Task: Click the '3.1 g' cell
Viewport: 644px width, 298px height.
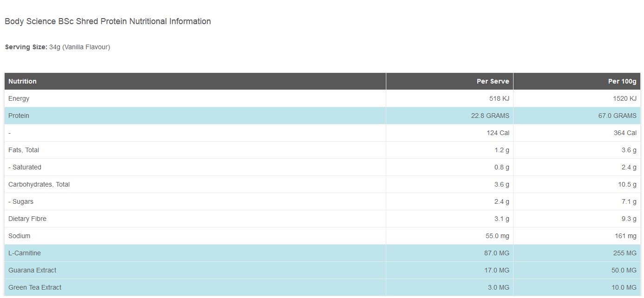Action: pos(449,219)
